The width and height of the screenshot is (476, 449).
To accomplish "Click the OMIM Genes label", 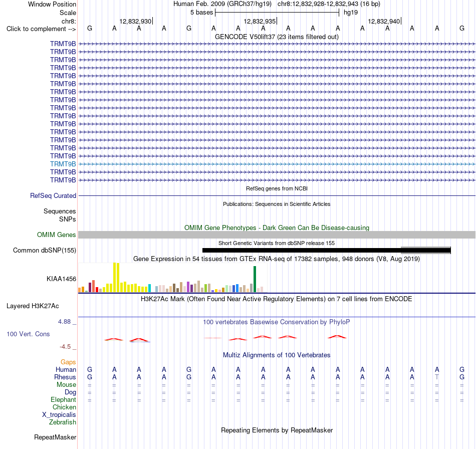I will click(x=56, y=235).
